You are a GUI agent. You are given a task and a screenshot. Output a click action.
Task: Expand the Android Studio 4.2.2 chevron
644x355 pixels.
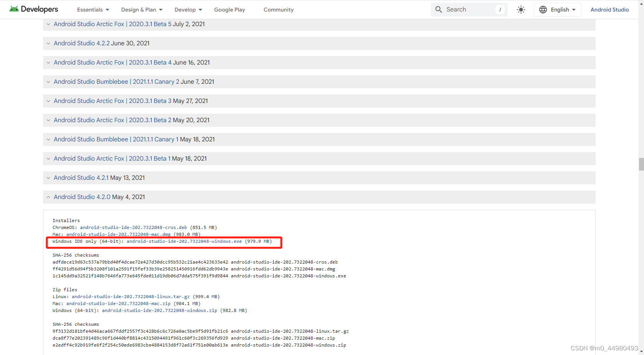click(x=48, y=43)
